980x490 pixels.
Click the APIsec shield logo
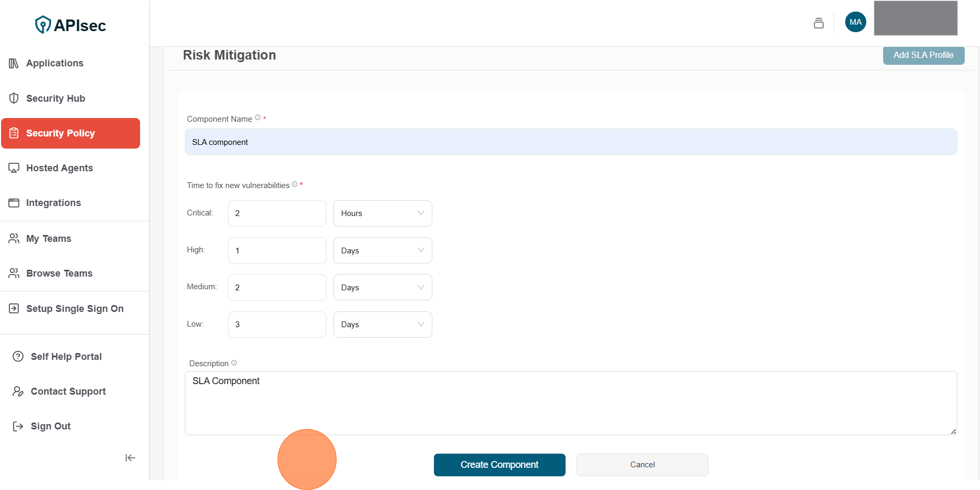[43, 25]
